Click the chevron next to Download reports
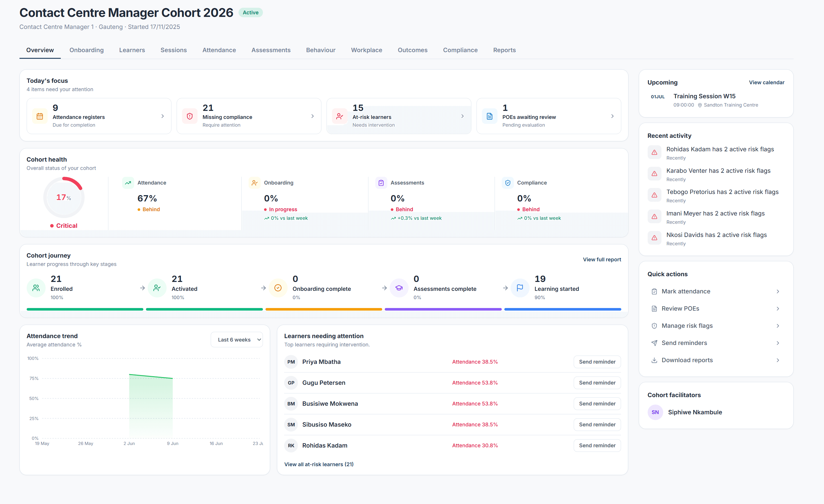The image size is (824, 504). click(778, 360)
